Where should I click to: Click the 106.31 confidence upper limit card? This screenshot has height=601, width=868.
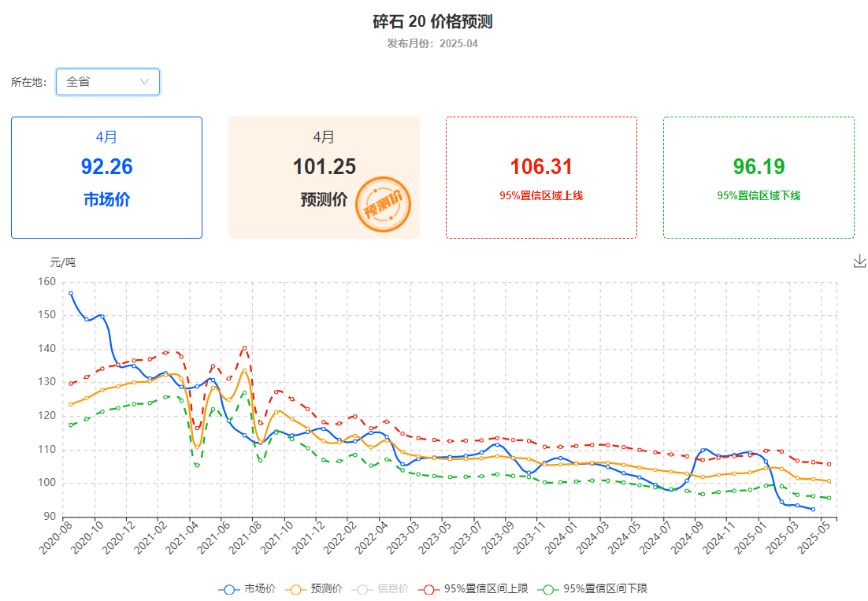click(x=541, y=177)
